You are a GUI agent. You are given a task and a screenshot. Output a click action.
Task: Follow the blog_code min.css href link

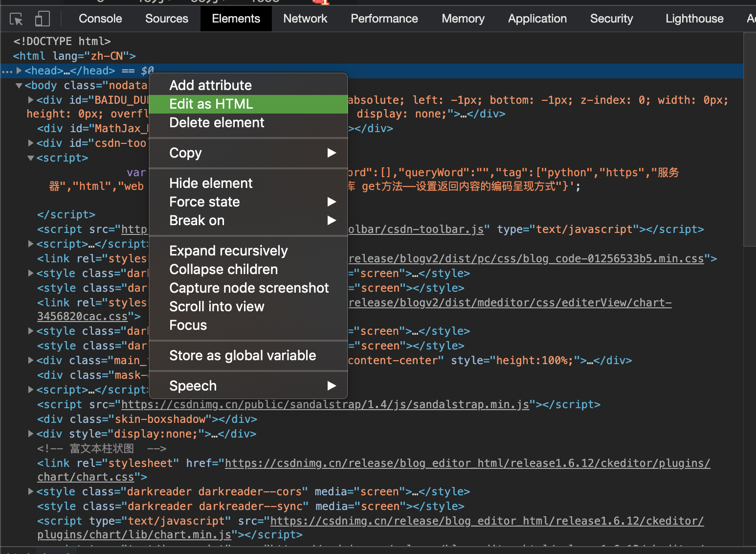(x=526, y=258)
